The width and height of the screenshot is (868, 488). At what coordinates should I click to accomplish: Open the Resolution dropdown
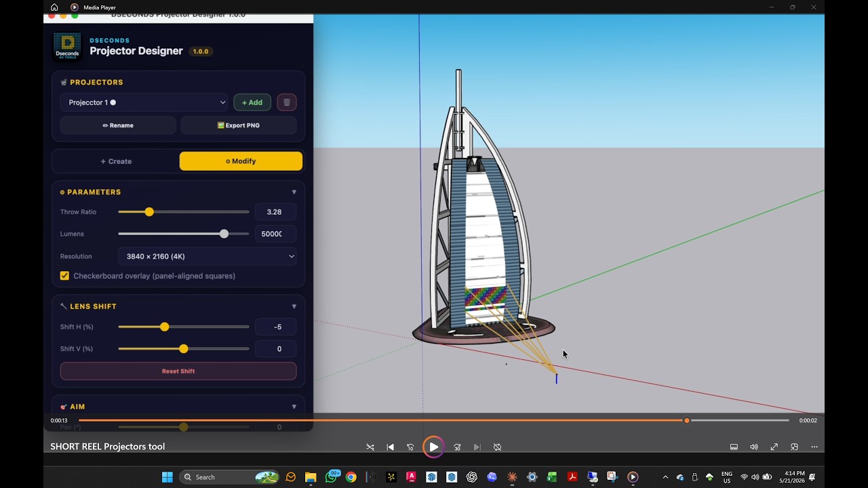point(207,256)
